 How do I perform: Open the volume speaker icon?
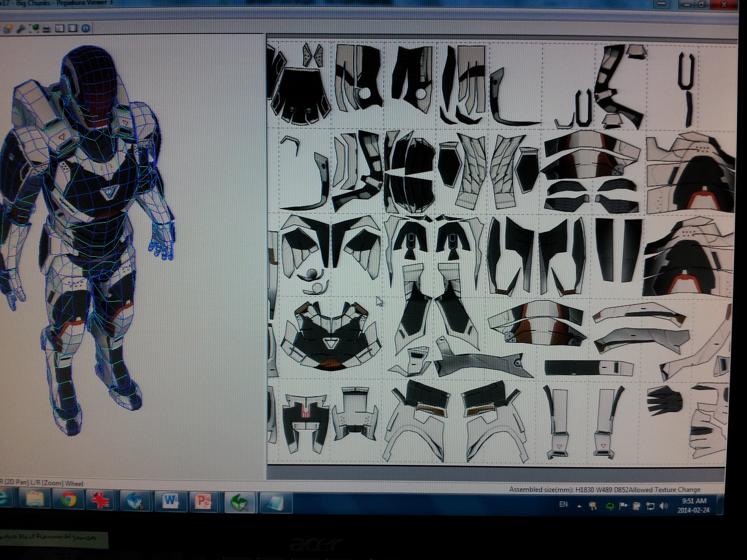point(663,506)
